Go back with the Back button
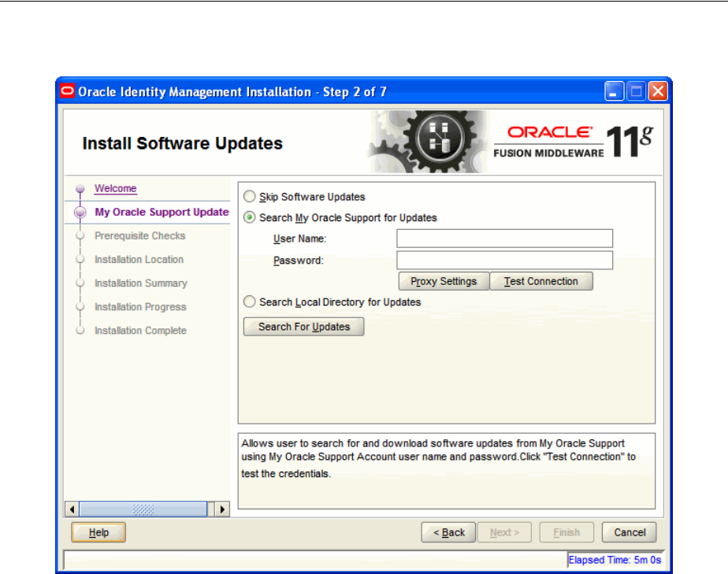728x574 pixels. tap(448, 532)
